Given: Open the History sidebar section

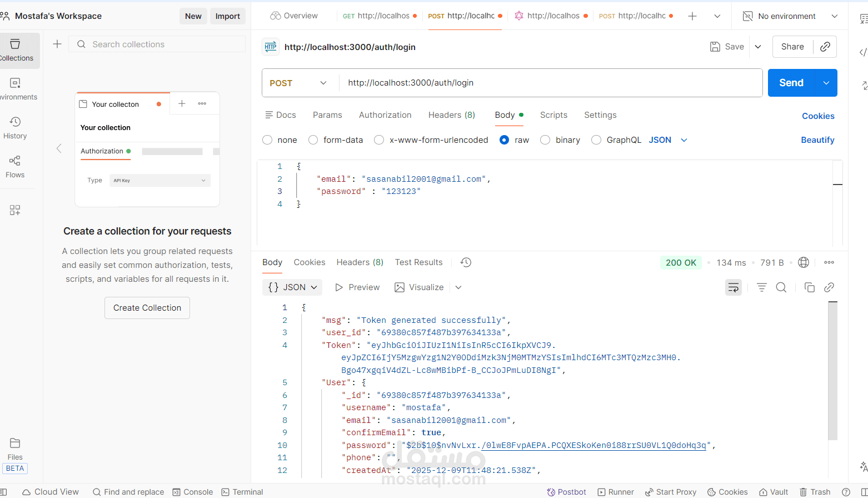Looking at the screenshot, I should [15, 128].
